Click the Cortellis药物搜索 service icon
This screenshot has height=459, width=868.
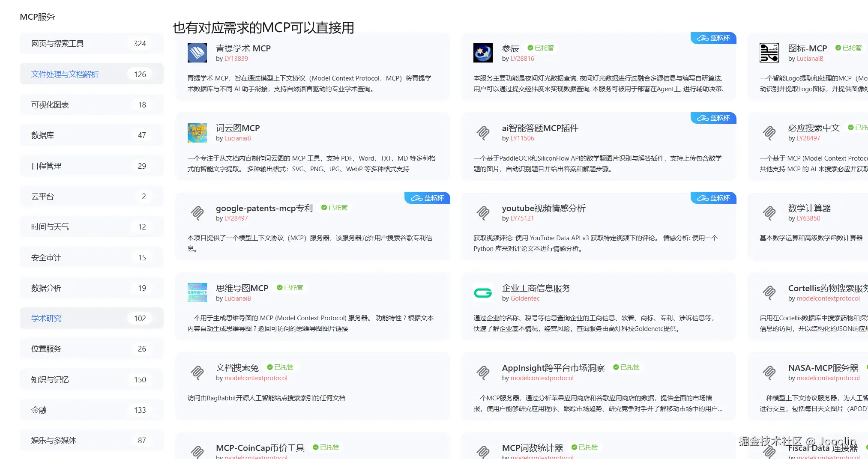(x=769, y=293)
